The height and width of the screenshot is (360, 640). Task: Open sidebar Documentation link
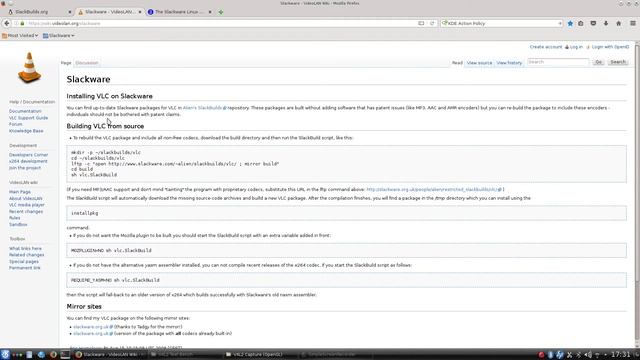click(x=25, y=111)
